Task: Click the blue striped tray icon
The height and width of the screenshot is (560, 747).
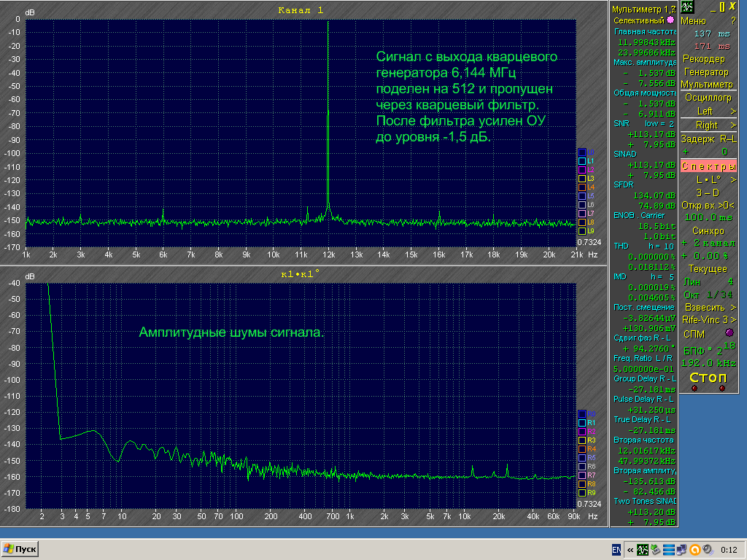Action: (x=668, y=550)
